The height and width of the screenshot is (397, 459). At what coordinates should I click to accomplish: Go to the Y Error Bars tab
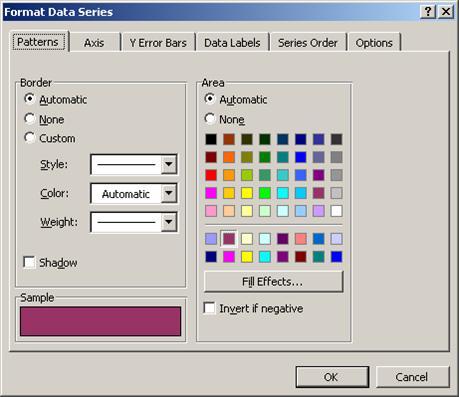pyautogui.click(x=158, y=43)
